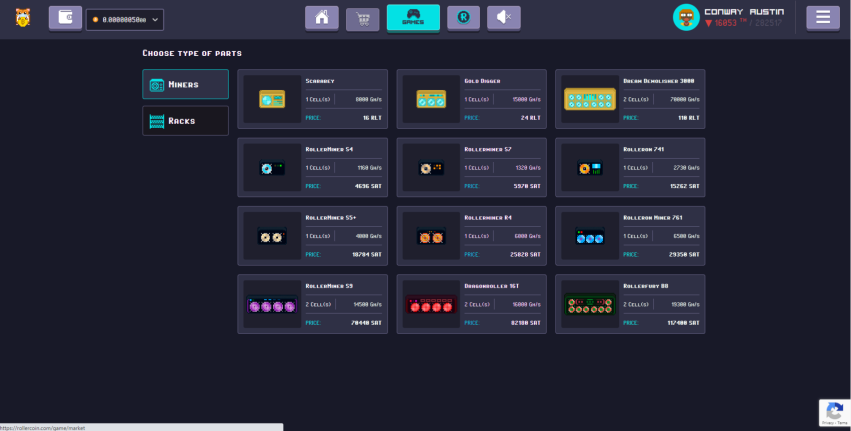Click the 5970 SAT price
This screenshot has height=431, width=851.
(x=528, y=186)
